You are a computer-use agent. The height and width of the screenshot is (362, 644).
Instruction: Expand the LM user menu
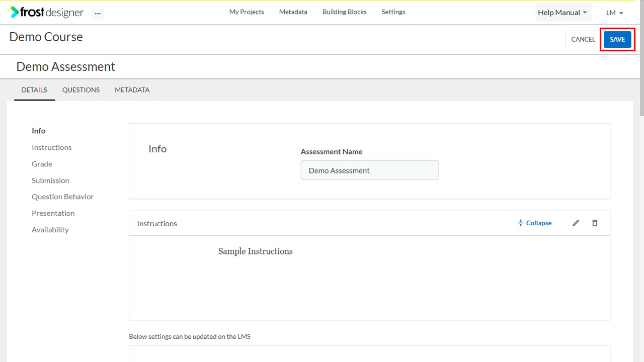(615, 13)
